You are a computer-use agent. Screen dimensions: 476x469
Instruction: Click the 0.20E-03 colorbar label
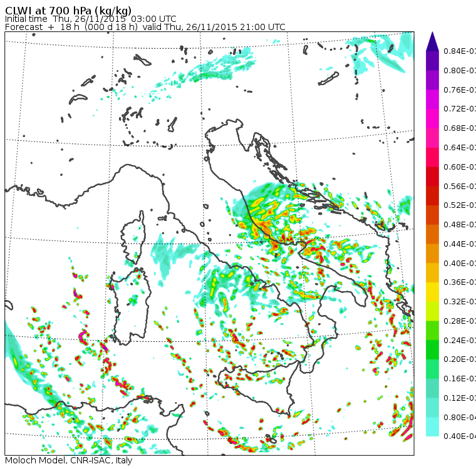tap(460, 359)
